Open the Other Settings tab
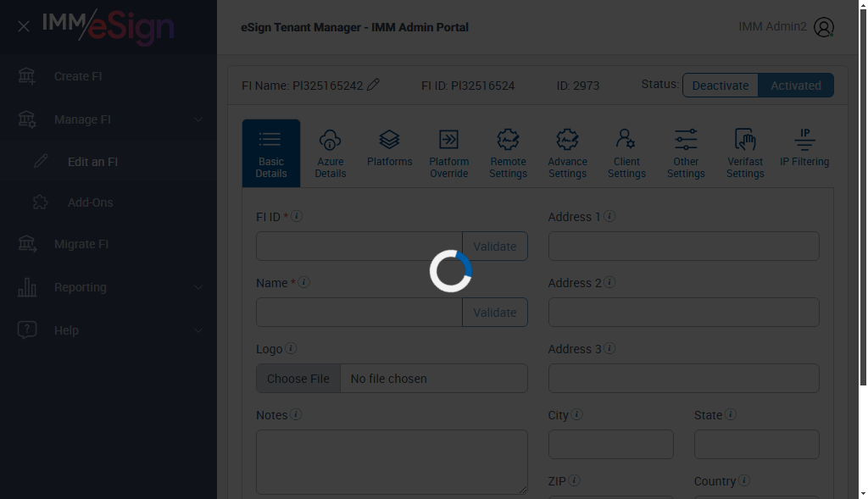 coord(686,153)
